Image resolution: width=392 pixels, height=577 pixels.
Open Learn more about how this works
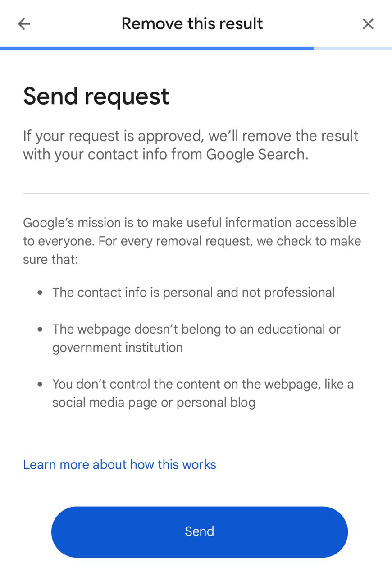(x=119, y=464)
